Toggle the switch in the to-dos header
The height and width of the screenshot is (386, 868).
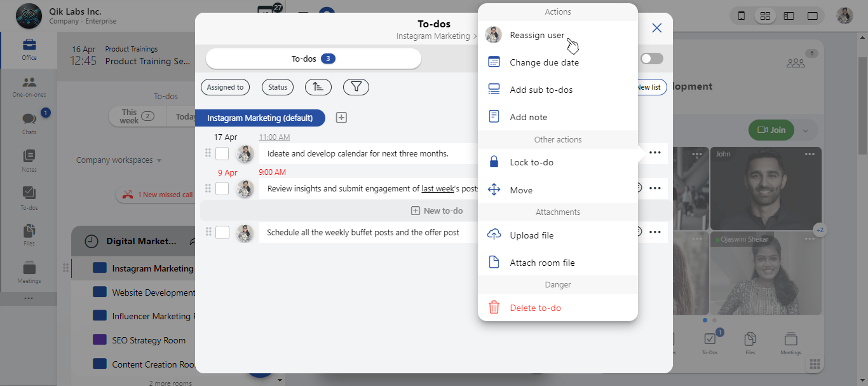(651, 59)
